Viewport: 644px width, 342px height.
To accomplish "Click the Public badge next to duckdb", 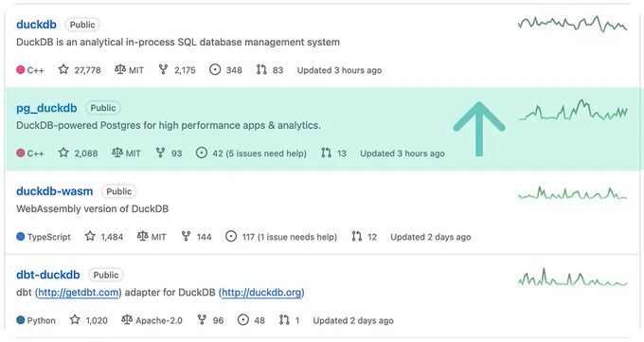I will click(x=82, y=25).
